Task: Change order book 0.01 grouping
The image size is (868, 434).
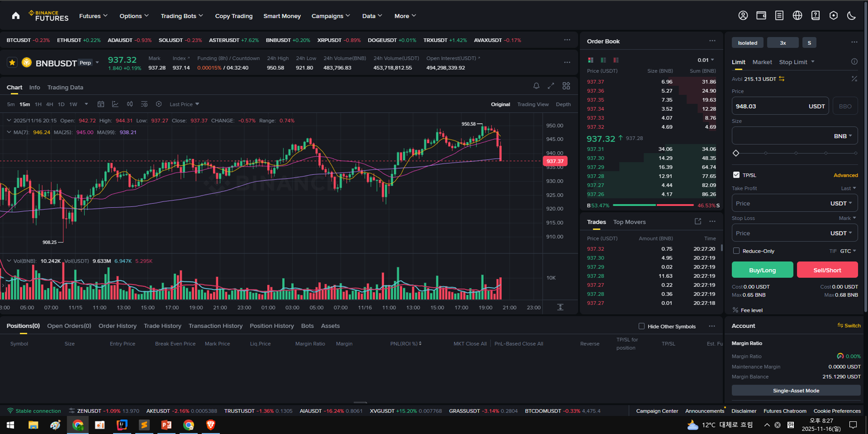Action: (706, 60)
